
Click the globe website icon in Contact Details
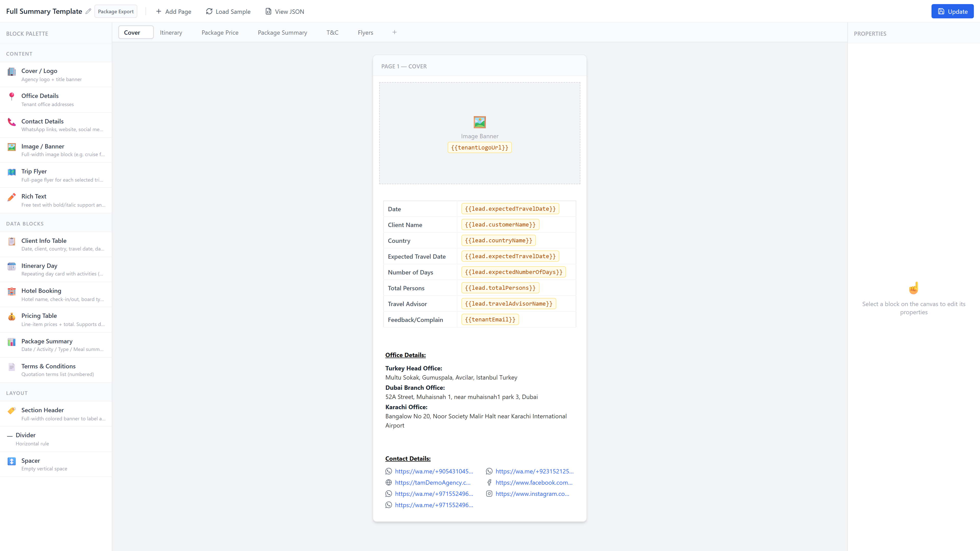[388, 483]
